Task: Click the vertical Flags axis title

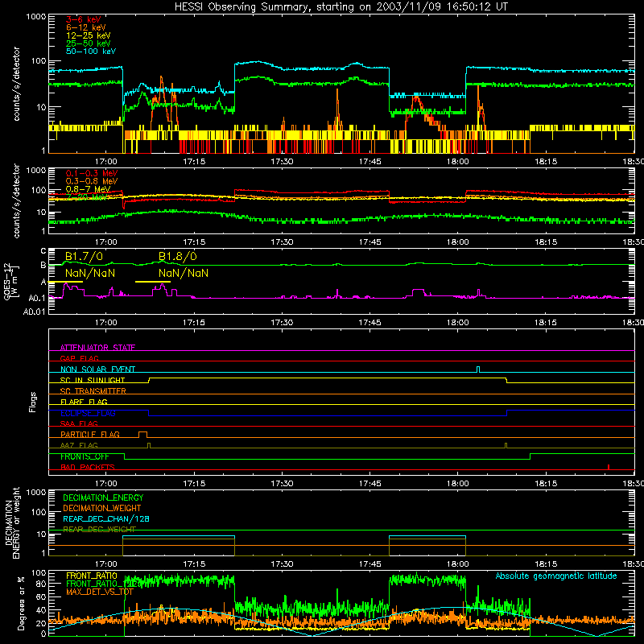Action: (32, 402)
